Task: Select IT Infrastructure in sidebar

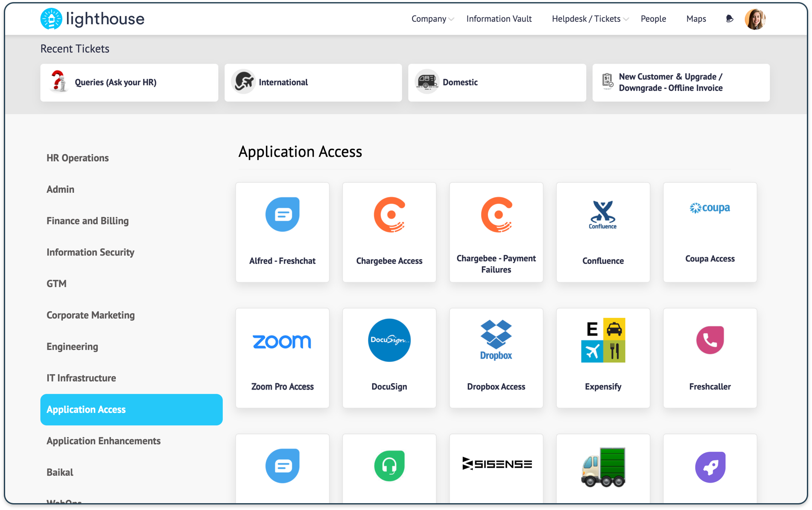Action: pos(81,378)
